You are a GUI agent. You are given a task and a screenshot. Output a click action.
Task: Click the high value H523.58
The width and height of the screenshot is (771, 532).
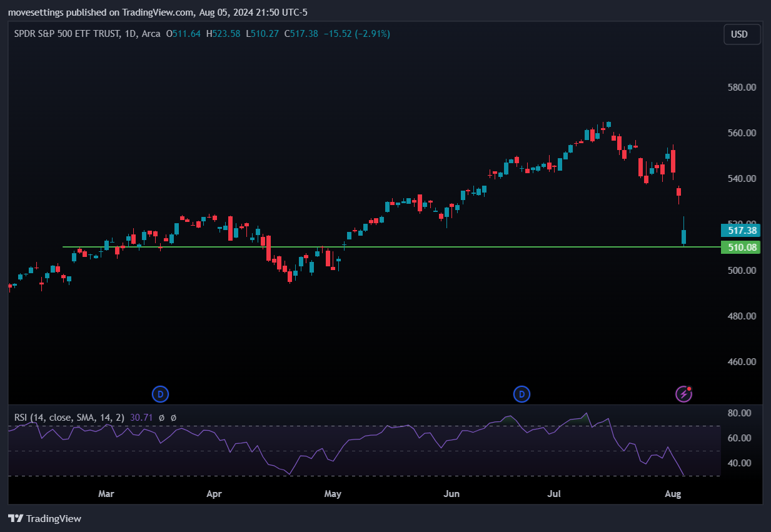pyautogui.click(x=223, y=34)
